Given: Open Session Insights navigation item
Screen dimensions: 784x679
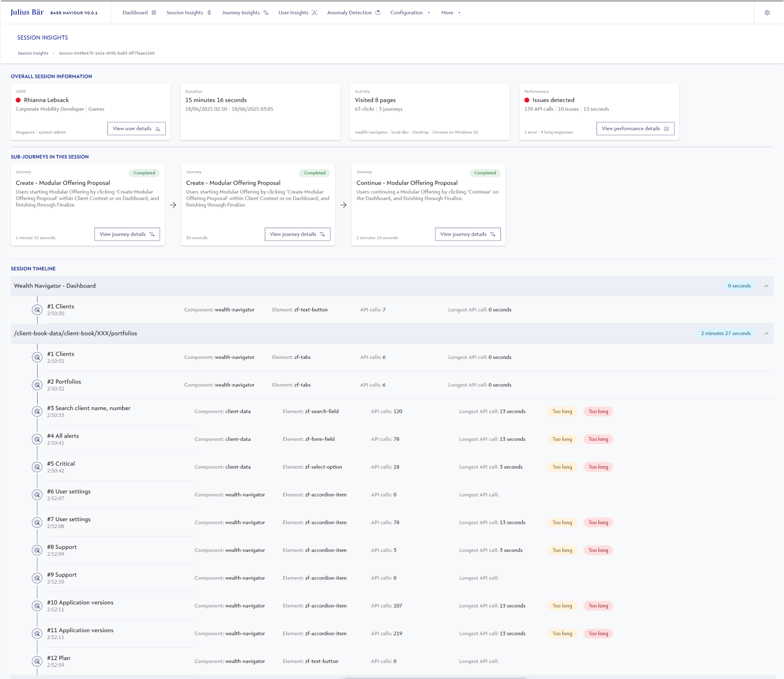Looking at the screenshot, I should (189, 13).
